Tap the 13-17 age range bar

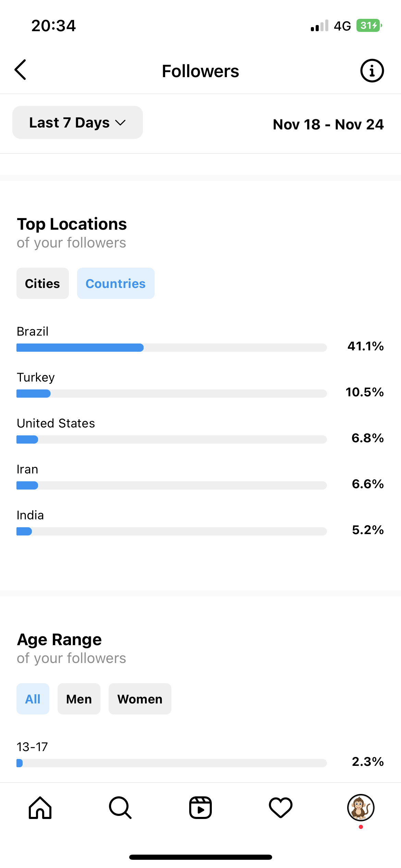click(x=171, y=763)
